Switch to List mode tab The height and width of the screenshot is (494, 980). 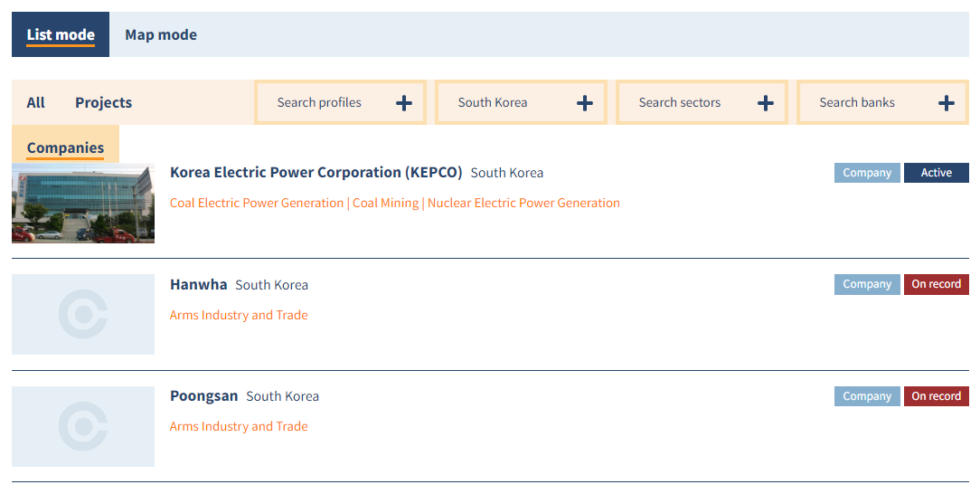coord(61,34)
